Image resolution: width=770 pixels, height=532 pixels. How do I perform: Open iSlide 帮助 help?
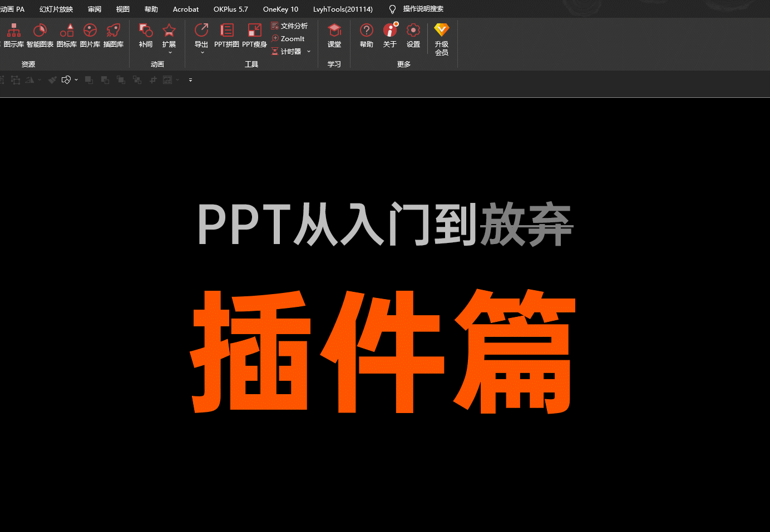click(x=366, y=34)
